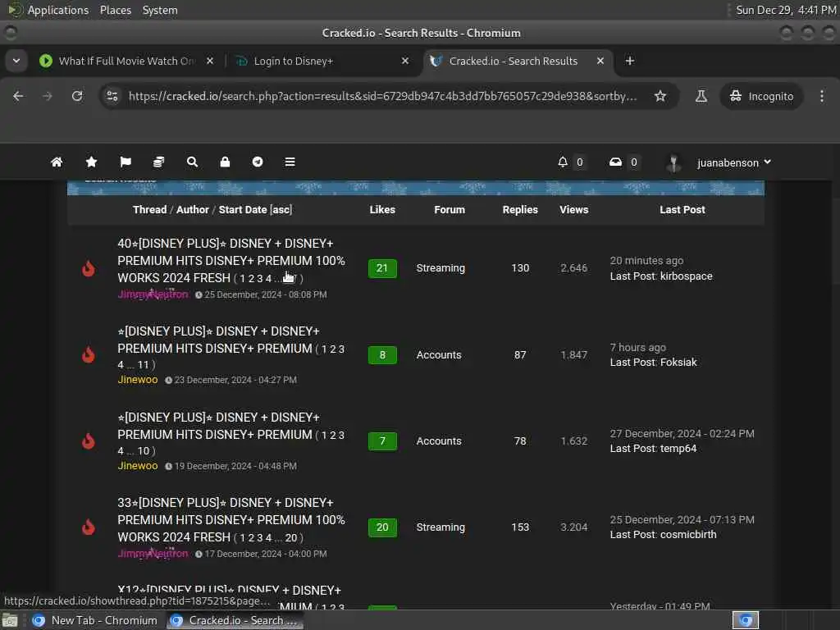Open the Chrome Labs flask icon
Screen dimensions: 840x630
[701, 96]
